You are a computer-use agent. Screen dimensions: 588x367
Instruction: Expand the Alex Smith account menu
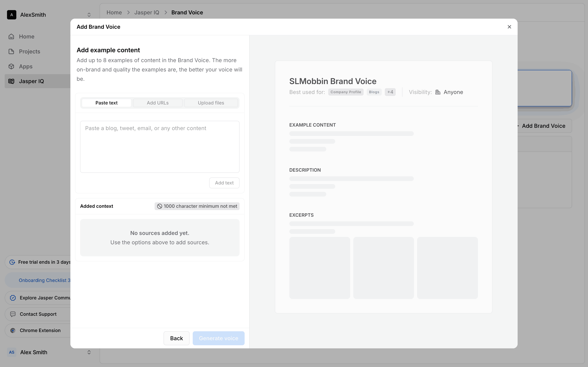point(89,352)
